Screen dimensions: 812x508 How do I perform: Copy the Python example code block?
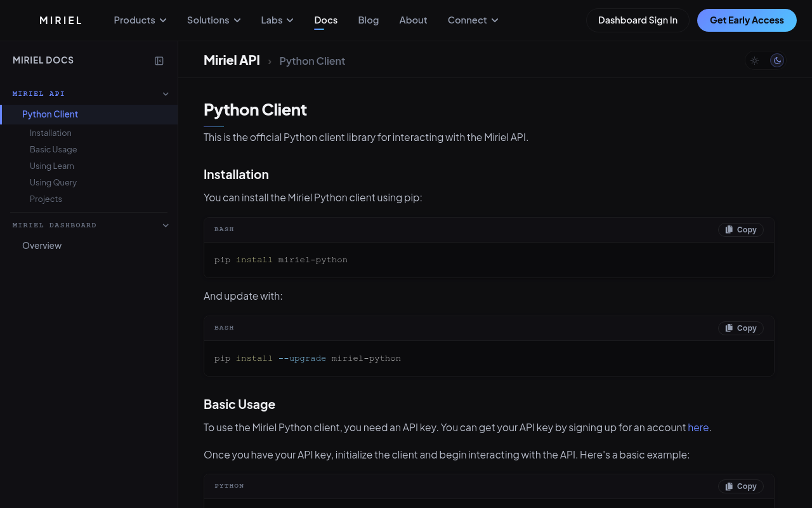(x=741, y=486)
